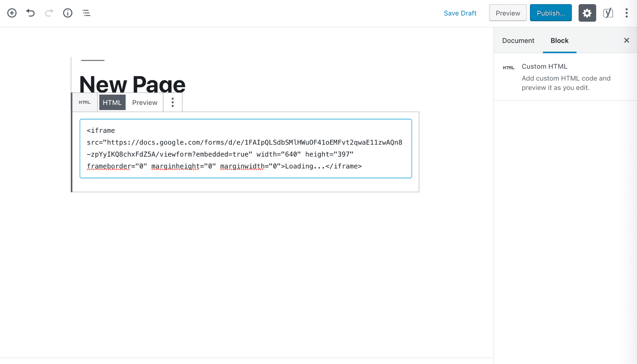Screen dimensions: 637x364
Task: Open the top-right more options menu
Action: [626, 13]
